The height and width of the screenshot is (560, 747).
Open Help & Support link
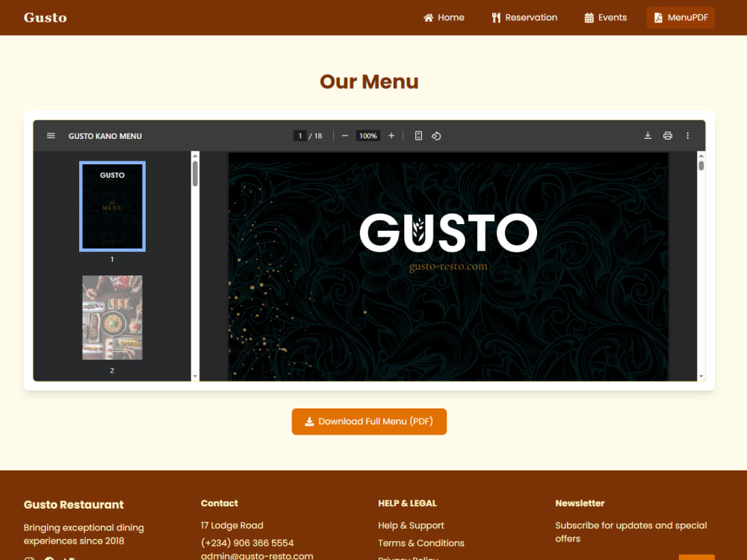pos(411,525)
